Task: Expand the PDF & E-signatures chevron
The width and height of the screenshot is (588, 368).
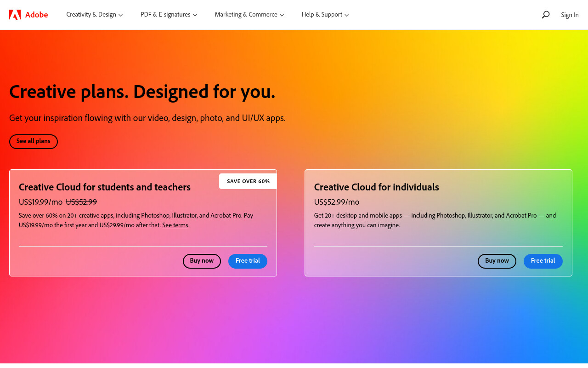Action: point(195,15)
